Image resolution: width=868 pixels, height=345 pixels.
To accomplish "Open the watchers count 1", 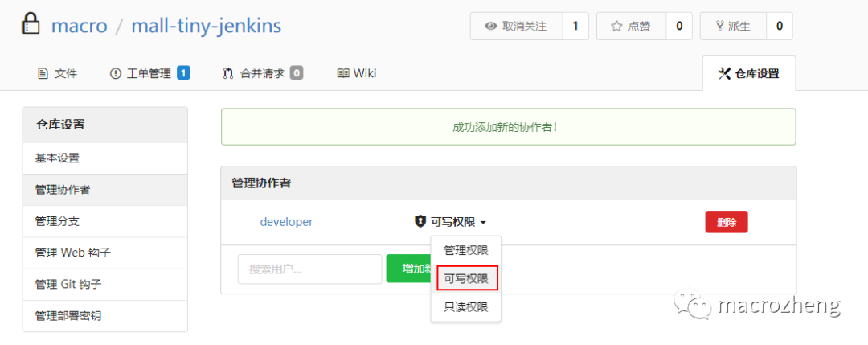I will pos(575,26).
